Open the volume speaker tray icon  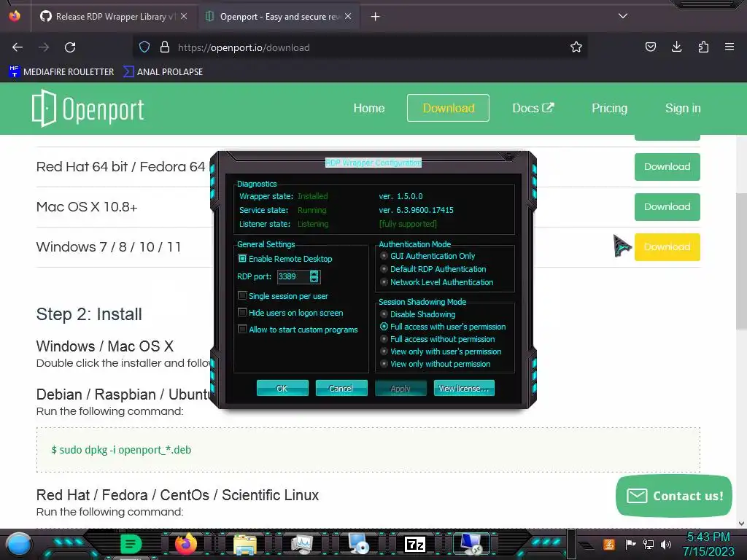[666, 544]
